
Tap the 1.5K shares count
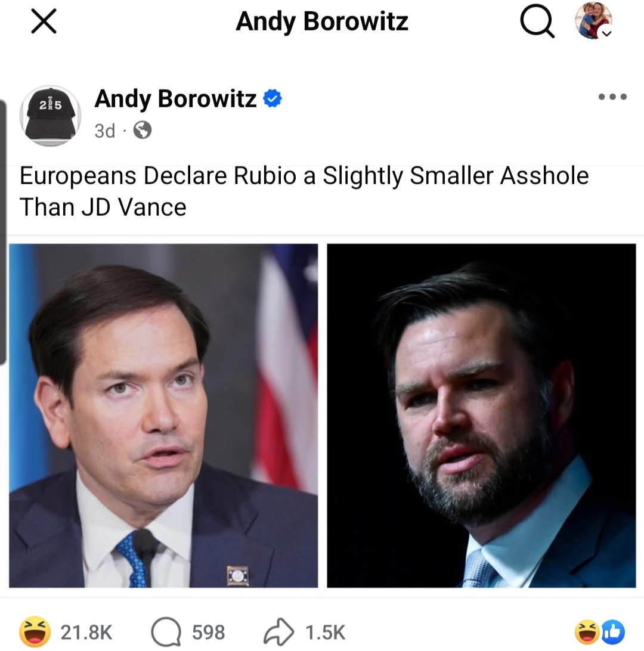pyautogui.click(x=325, y=632)
